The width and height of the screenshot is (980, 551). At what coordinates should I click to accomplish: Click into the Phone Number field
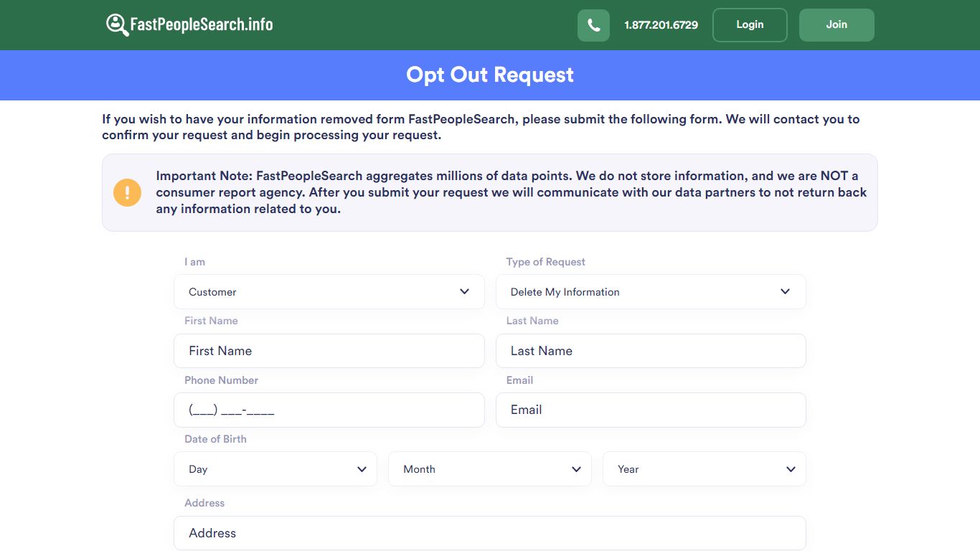click(x=329, y=410)
